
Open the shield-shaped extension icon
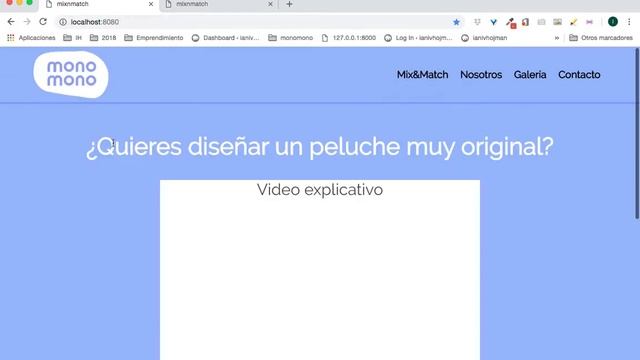point(477,22)
